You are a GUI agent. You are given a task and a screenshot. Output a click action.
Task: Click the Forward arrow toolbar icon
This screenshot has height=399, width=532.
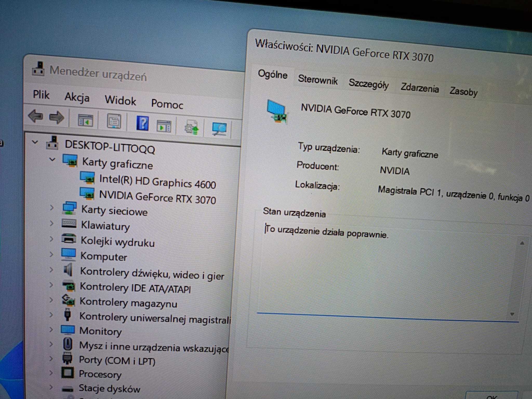57,117
